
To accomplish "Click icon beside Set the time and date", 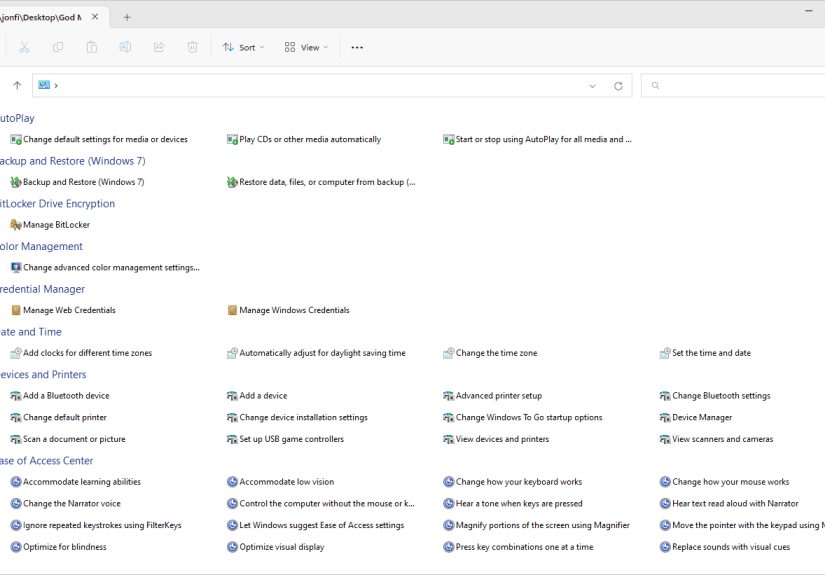I will [x=665, y=353].
